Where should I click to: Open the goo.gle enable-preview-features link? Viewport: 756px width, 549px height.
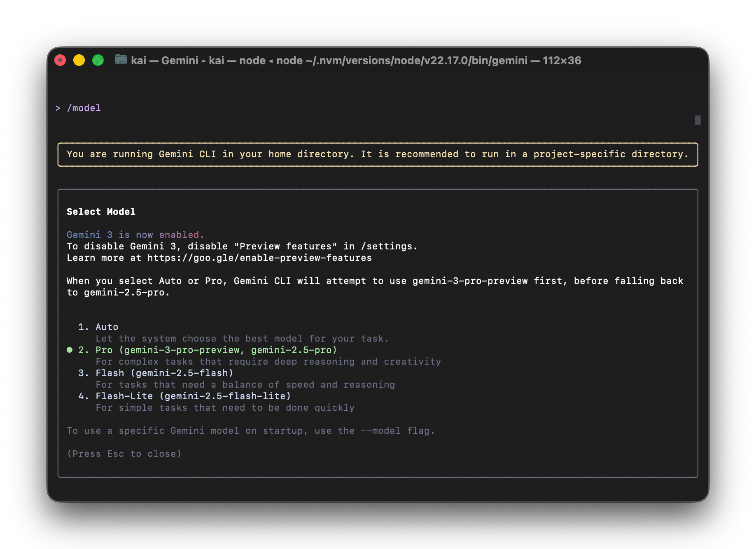[259, 258]
